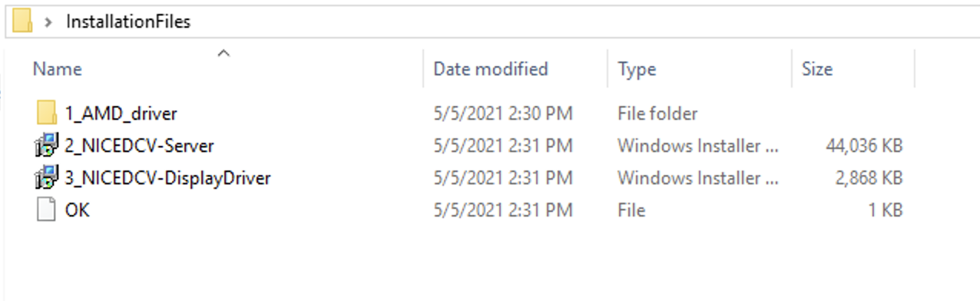Select 1_AMD_driver folder name
Image resolution: width=980 pixels, height=301 pixels.
pyautogui.click(x=121, y=114)
